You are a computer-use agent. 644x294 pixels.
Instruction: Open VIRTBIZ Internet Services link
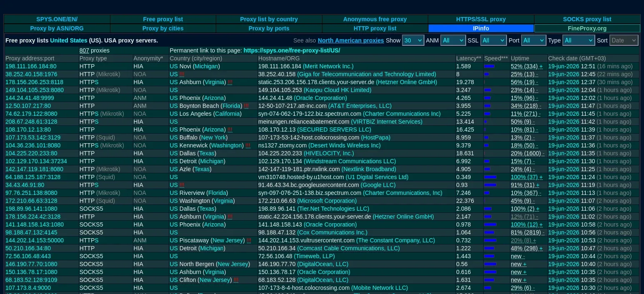point(387,122)
